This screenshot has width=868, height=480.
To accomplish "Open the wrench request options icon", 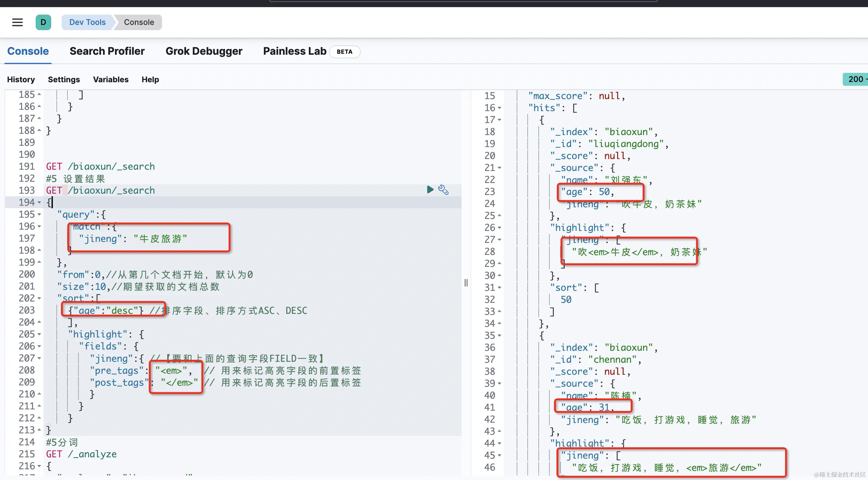I will pos(443,190).
